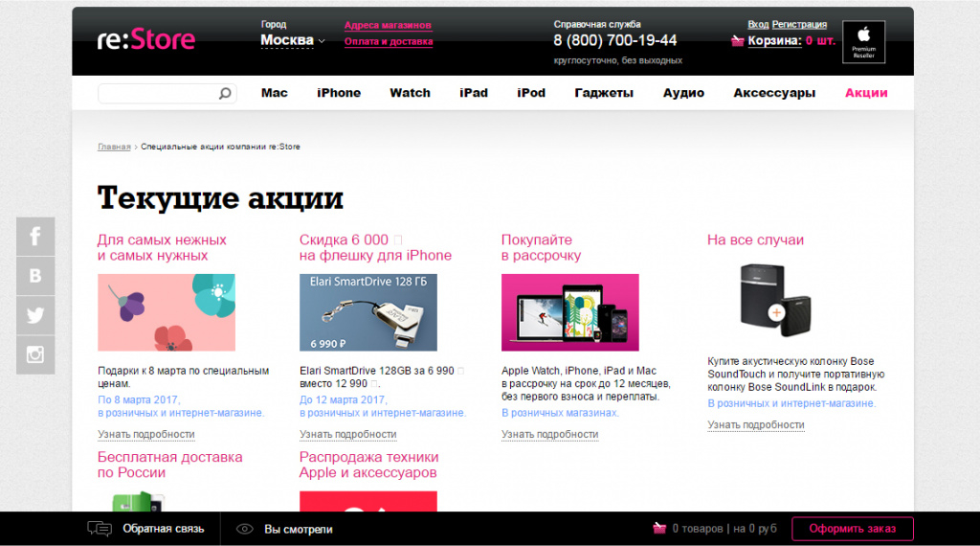Open the Распродажа техники Apple title
The height and width of the screenshot is (546, 980).
tap(368, 465)
